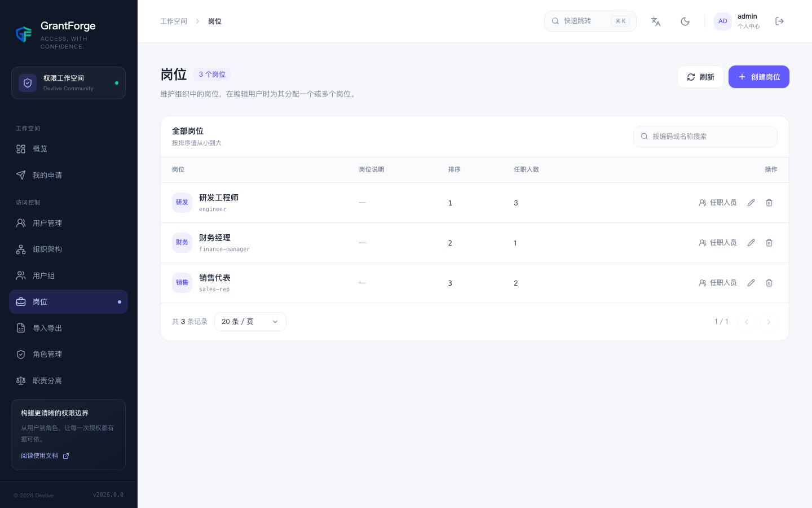Edit the 销售代表 position
Screen dimensions: 812x508
(751, 283)
